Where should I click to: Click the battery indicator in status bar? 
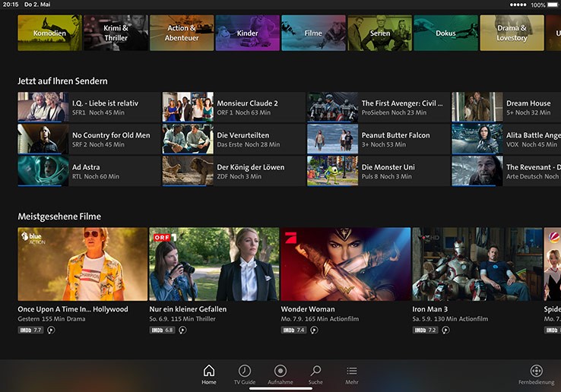553,5
